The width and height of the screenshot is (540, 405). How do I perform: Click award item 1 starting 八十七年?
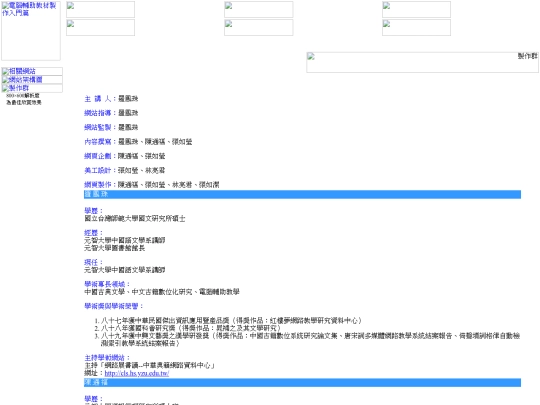pos(231,321)
